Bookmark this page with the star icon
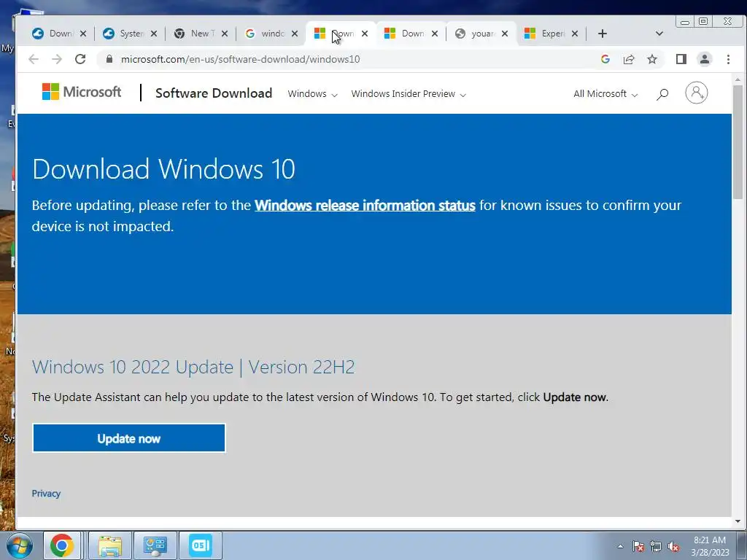 click(652, 59)
